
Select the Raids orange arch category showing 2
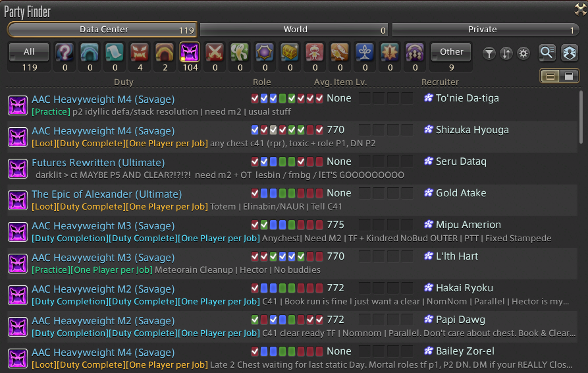(165, 52)
